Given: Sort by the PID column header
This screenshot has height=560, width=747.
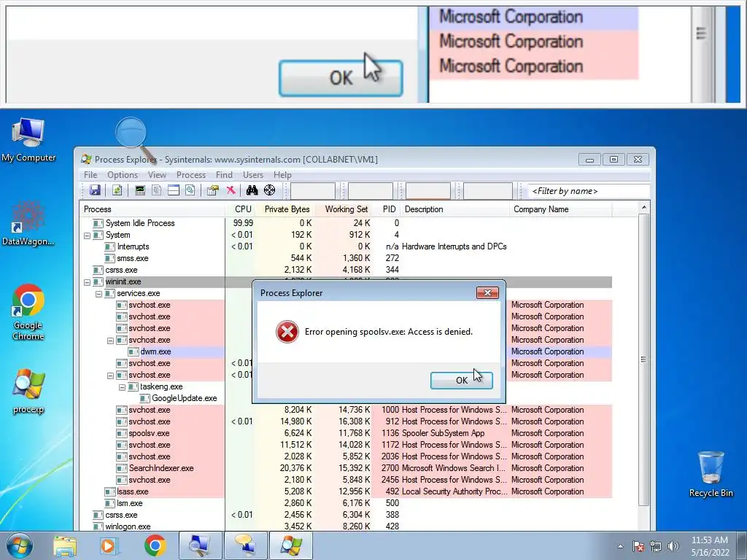Looking at the screenshot, I should coord(387,209).
